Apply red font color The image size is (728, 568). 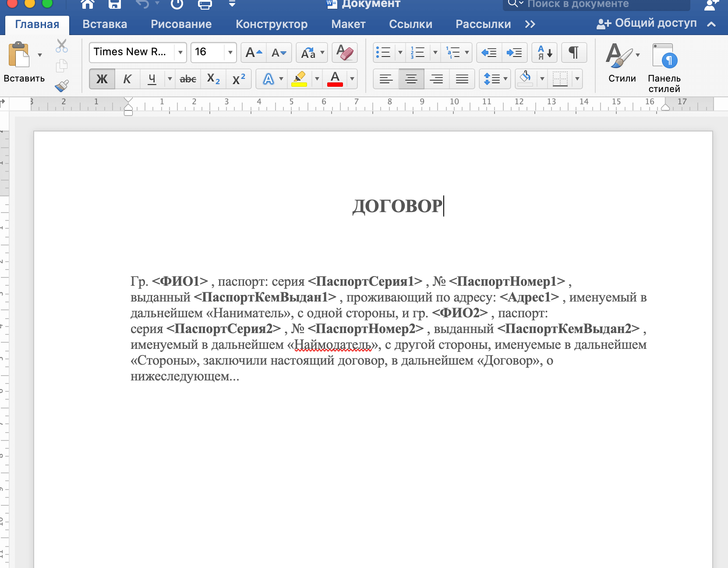tap(335, 79)
